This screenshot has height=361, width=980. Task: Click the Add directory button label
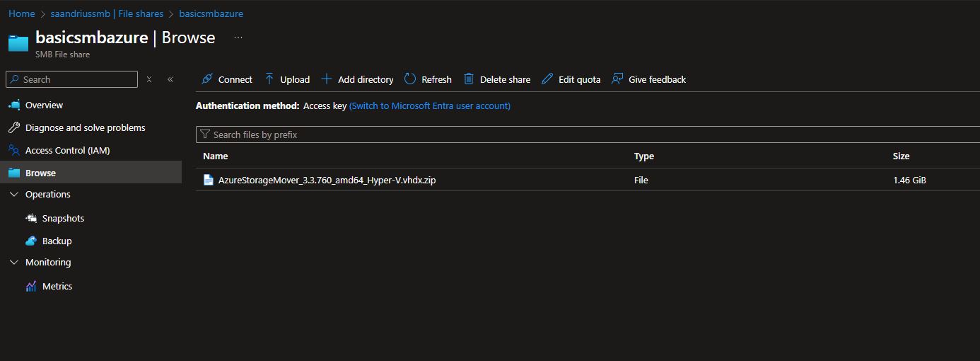click(x=366, y=80)
